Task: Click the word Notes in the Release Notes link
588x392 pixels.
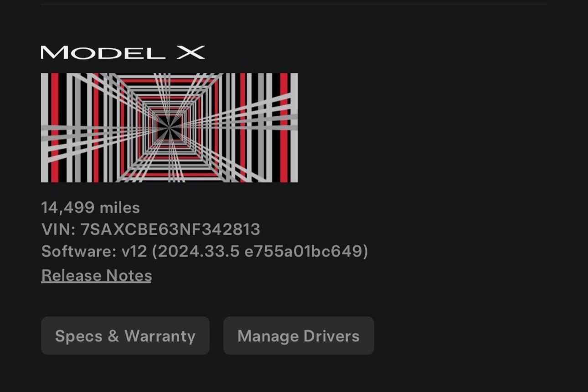Action: tap(129, 275)
